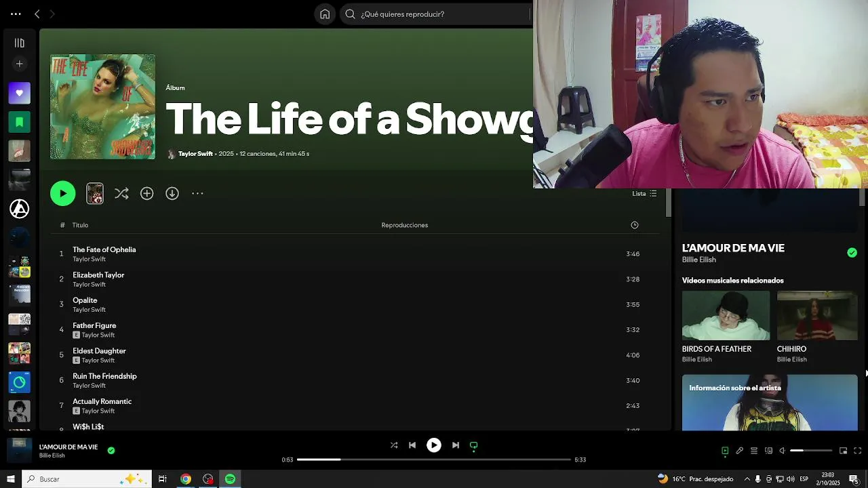Open album preview thumbnail beside play button
This screenshot has height=488, width=868.
(x=95, y=193)
